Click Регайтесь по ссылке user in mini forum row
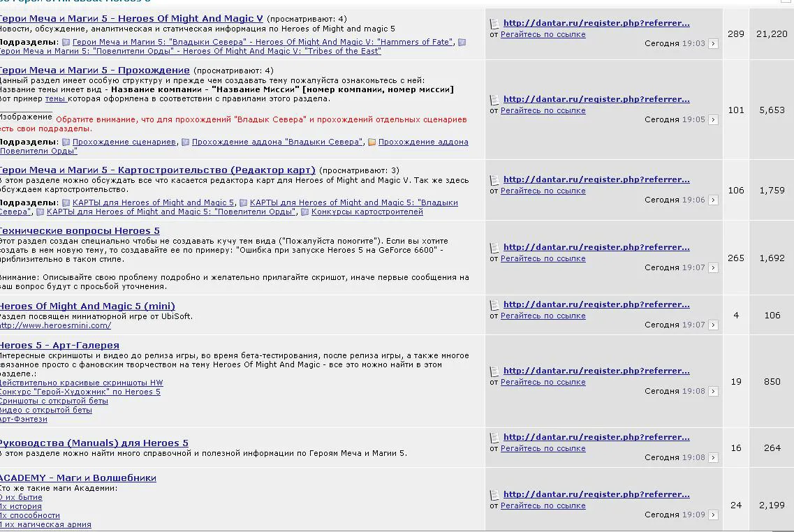This screenshot has width=794, height=532. [x=543, y=316]
